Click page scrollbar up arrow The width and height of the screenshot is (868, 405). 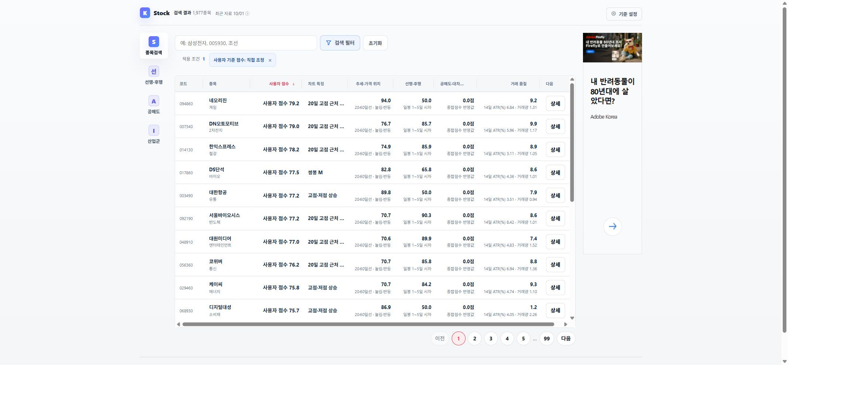pos(785,3)
